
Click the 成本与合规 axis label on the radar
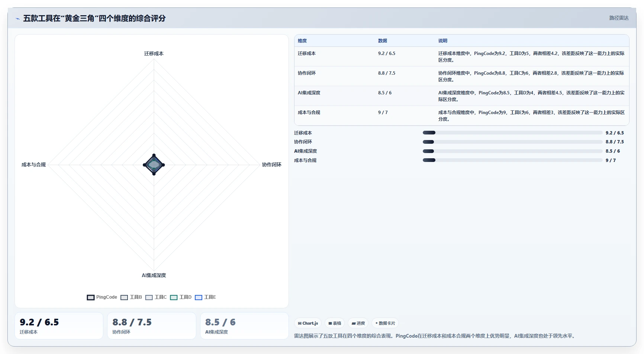coord(33,165)
